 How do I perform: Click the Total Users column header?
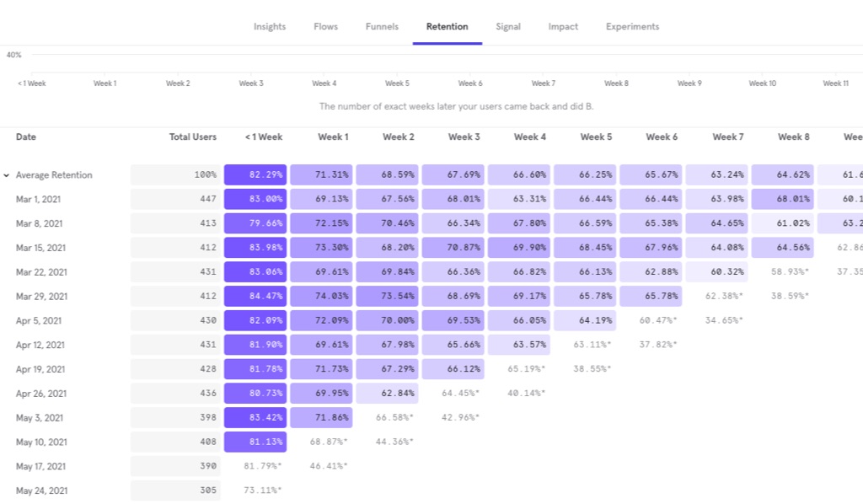[x=192, y=137]
